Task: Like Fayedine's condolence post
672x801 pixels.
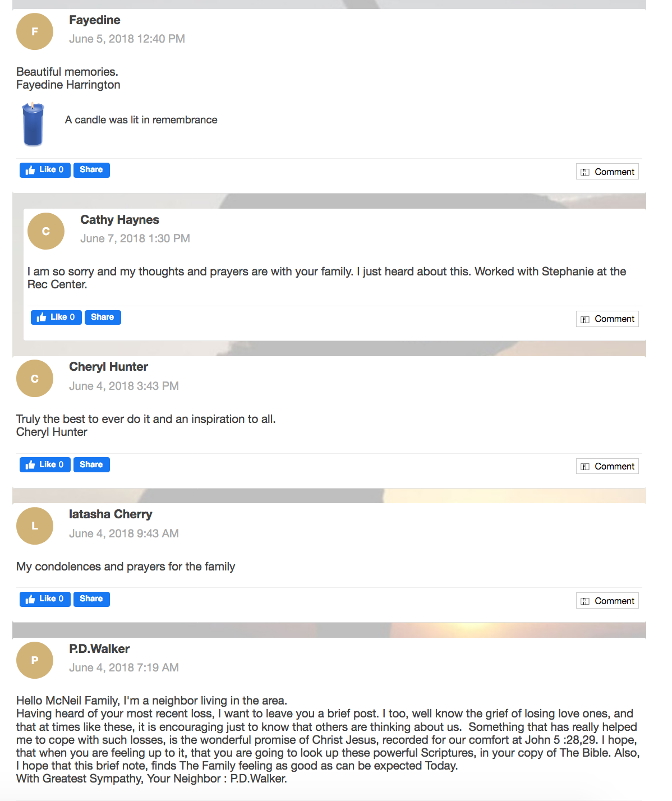Action: pyautogui.click(x=45, y=170)
